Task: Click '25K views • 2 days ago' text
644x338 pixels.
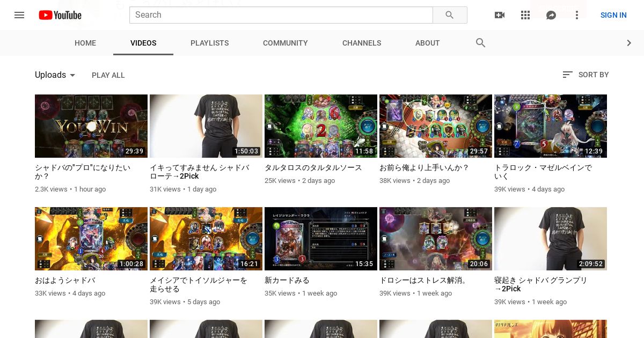Action: (x=299, y=181)
